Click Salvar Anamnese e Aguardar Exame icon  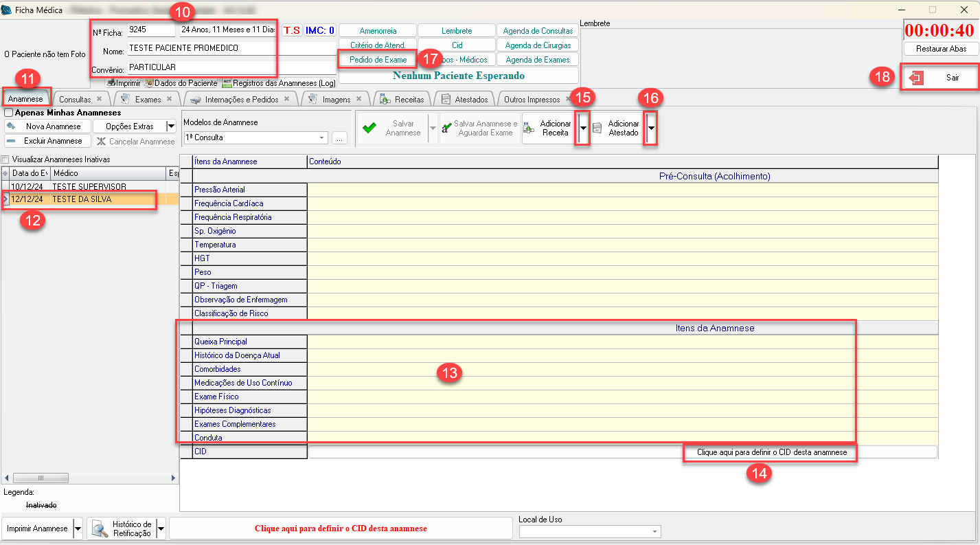tap(446, 128)
